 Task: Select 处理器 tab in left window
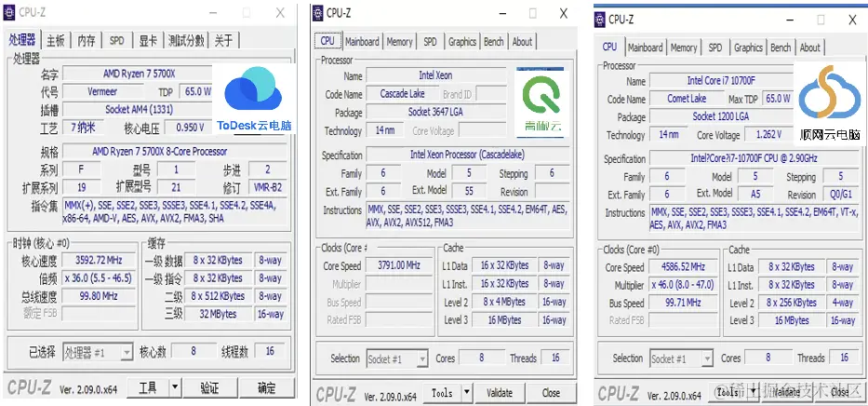[x=22, y=39]
